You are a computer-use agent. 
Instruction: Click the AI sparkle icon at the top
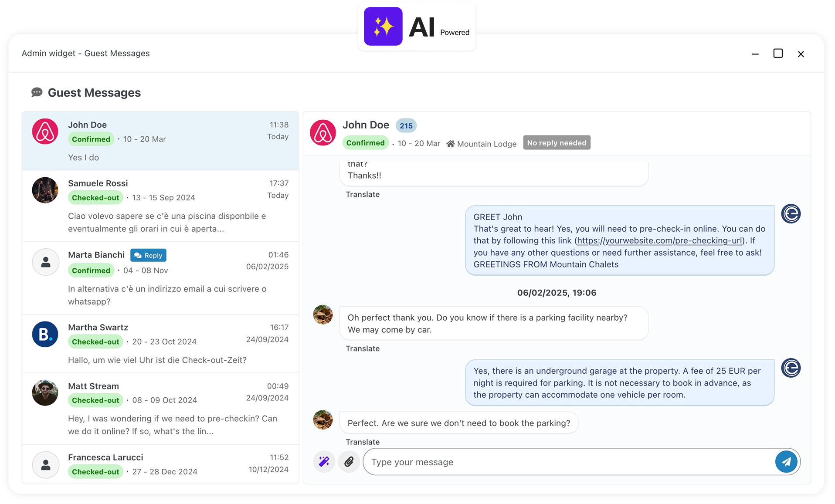tap(383, 26)
